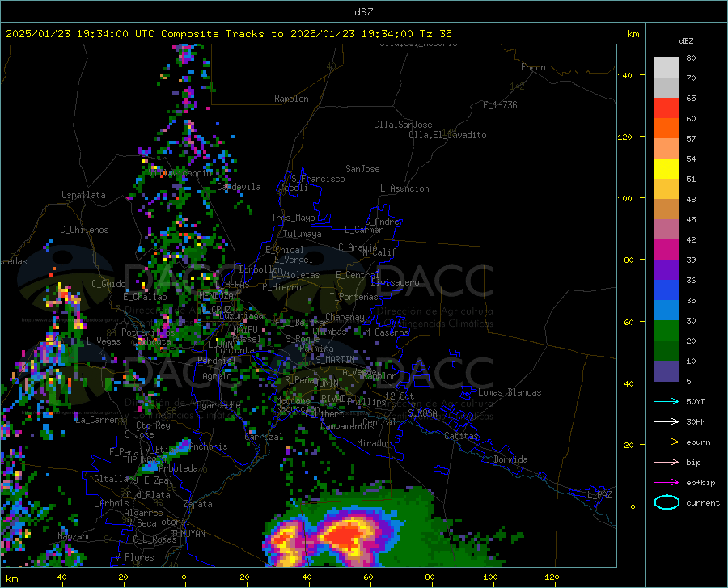This screenshot has width=728, height=588.
Task: Click the 'SanJose' map label
Action: (x=362, y=169)
